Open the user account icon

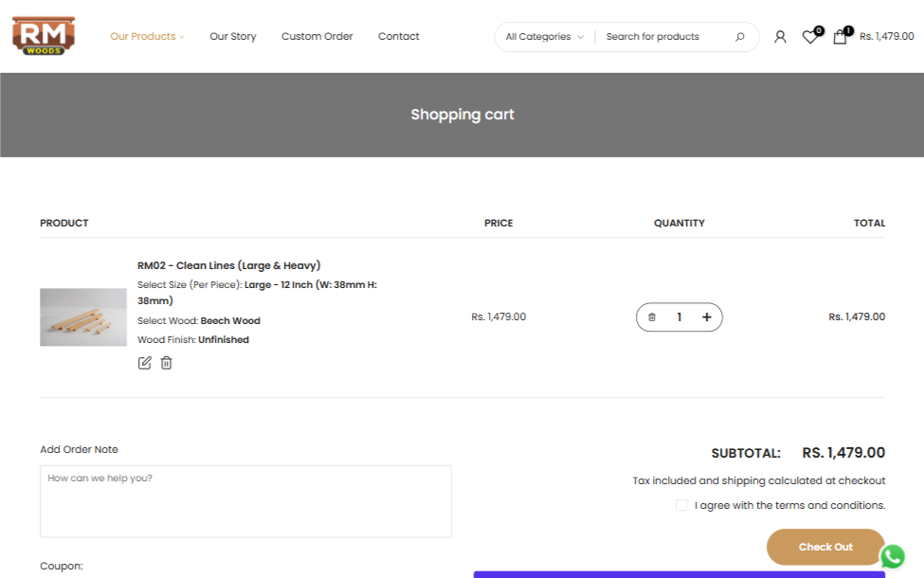click(x=780, y=37)
